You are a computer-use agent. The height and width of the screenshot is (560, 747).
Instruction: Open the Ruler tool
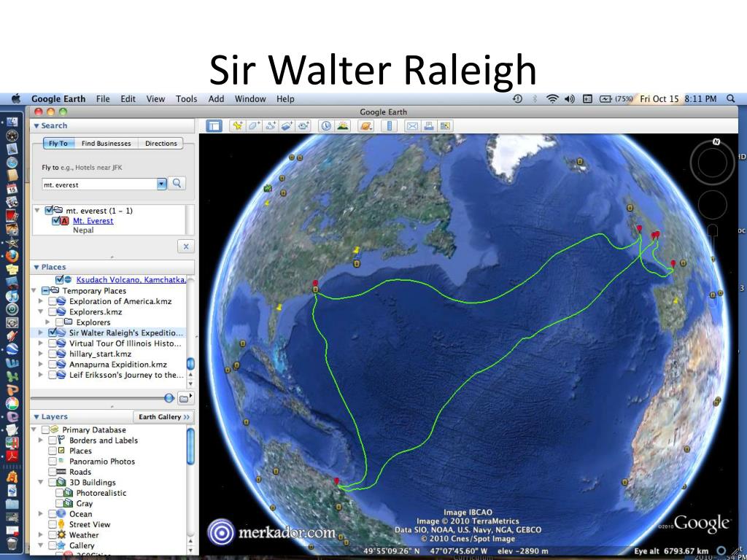pos(390,125)
